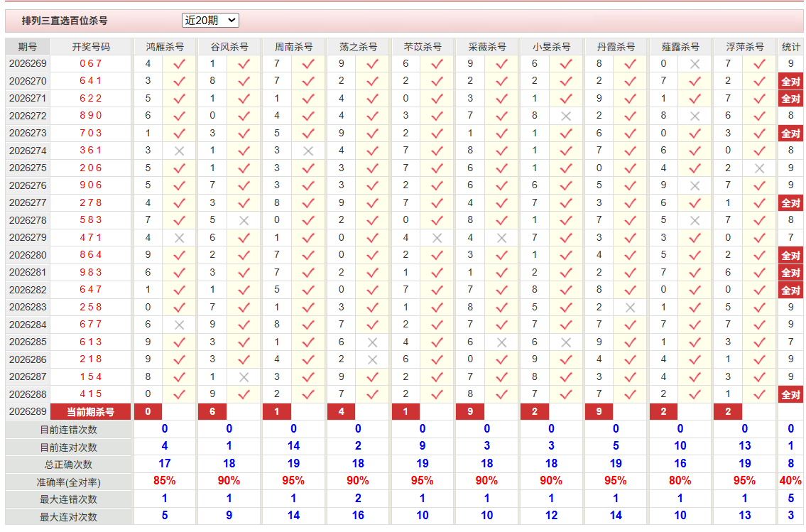Click gray cross in 鸿雁杀号 row 2026274
Viewport: 806px width, 532px height.
click(x=180, y=151)
